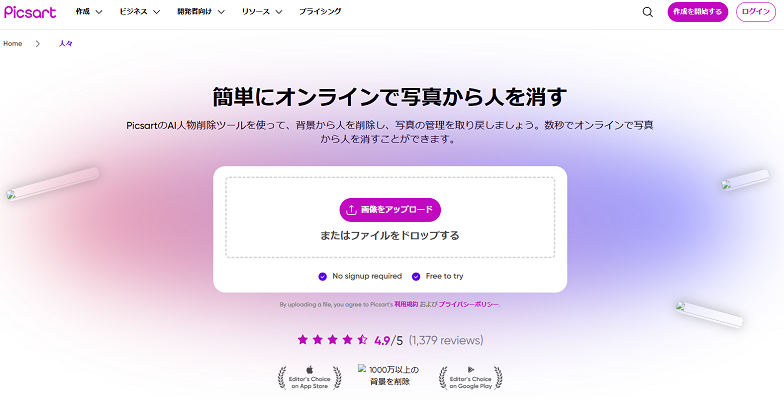This screenshot has height=400, width=784.
Task: Click the Google Play Editor's Choice badge
Action: pyautogui.click(x=470, y=378)
